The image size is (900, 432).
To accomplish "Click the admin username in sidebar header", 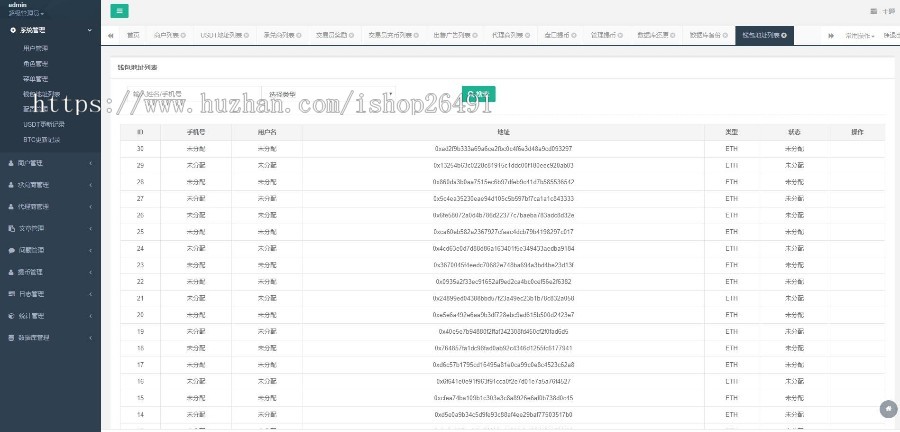I will point(17,5).
